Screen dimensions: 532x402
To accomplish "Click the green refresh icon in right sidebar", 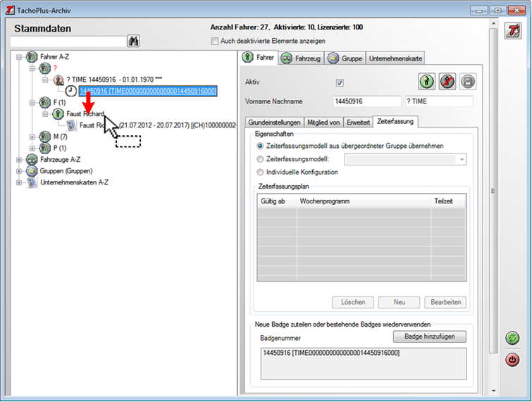I will click(512, 338).
